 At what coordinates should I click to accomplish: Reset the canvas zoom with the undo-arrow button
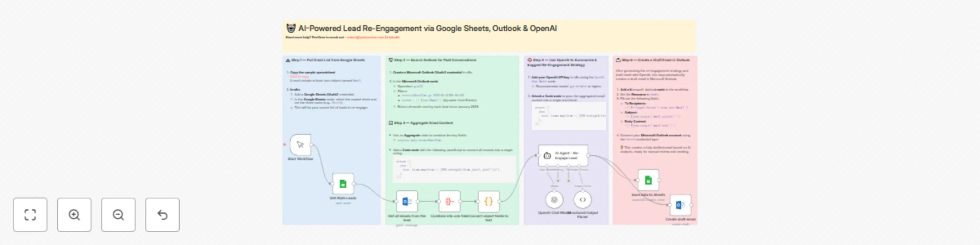(x=163, y=215)
